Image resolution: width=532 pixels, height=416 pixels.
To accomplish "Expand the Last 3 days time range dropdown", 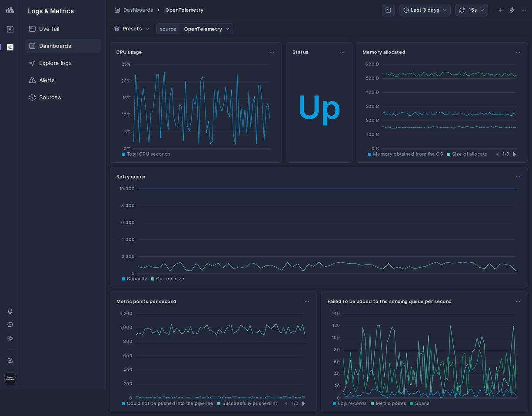I will tap(425, 10).
